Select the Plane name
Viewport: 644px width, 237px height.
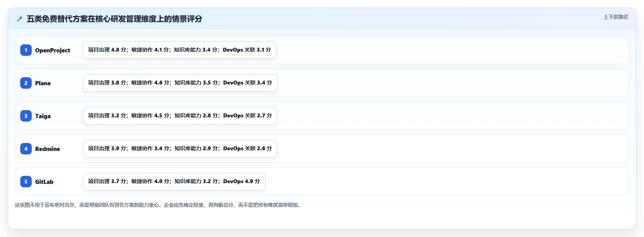[43, 83]
